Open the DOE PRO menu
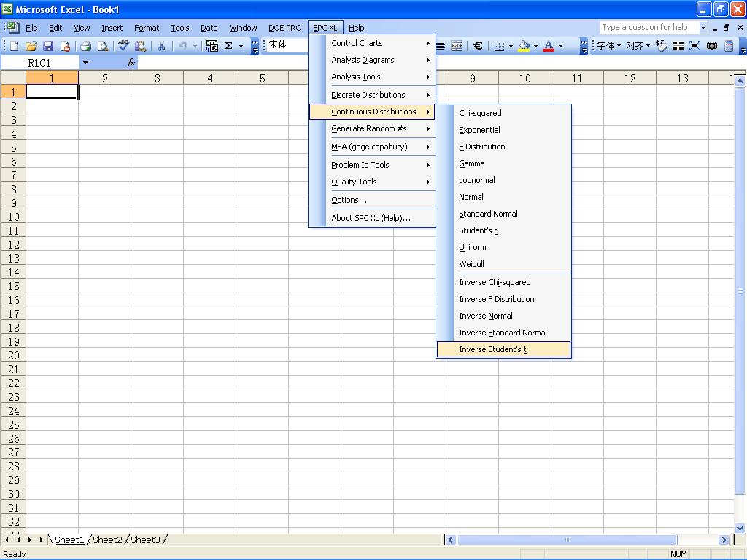This screenshot has height=560, width=747. click(x=285, y=28)
